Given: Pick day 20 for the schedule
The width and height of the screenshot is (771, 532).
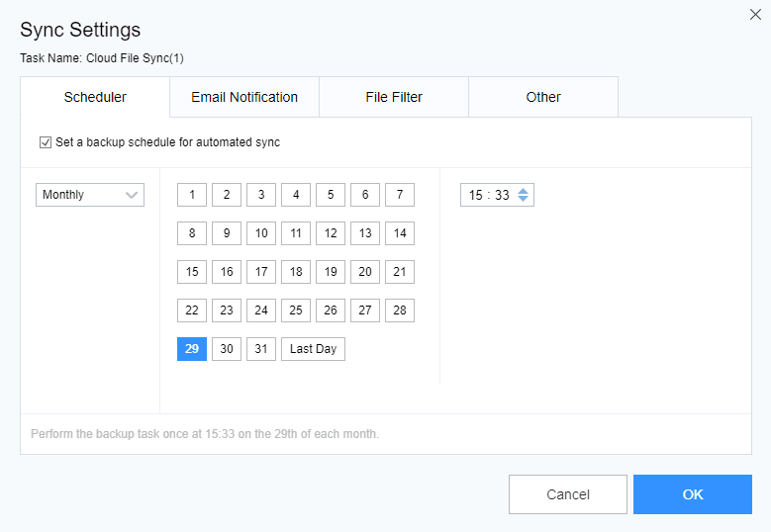Looking at the screenshot, I should [x=365, y=272].
